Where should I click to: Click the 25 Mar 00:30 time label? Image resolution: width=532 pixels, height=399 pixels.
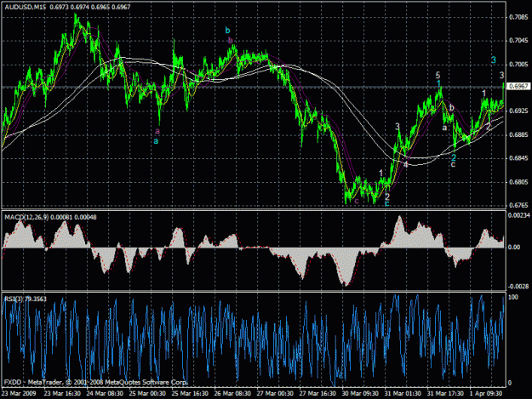coord(147,394)
